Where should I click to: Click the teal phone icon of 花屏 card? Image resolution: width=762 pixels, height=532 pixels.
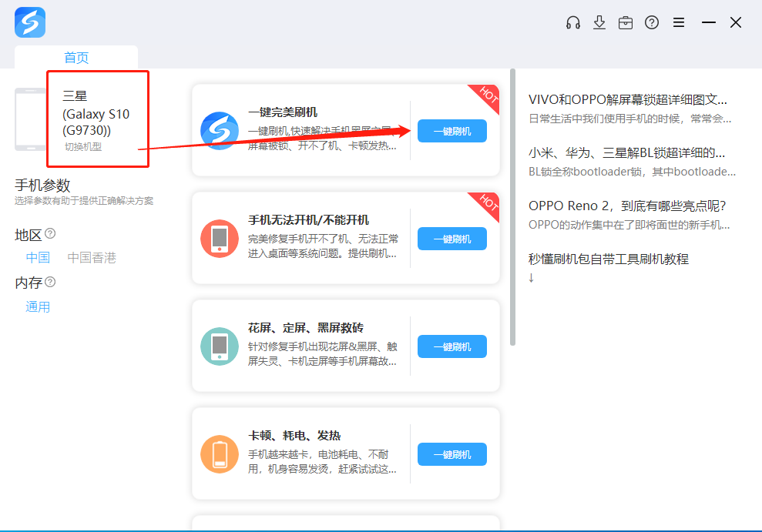(x=220, y=346)
